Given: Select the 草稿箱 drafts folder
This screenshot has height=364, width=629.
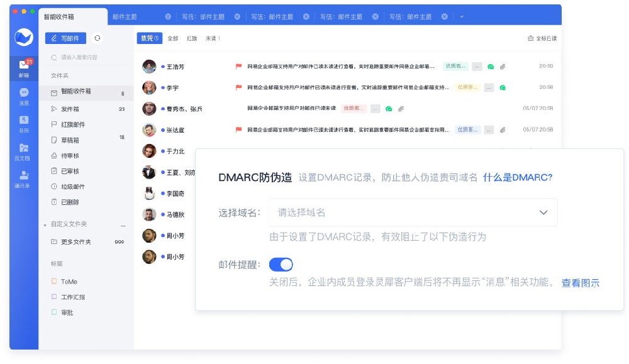Looking at the screenshot, I should click(70, 140).
